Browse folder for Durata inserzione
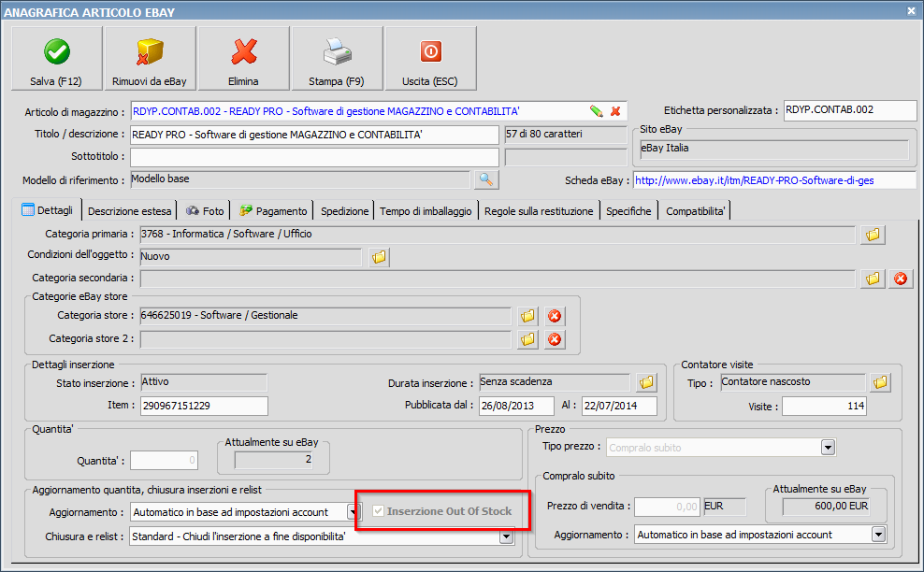The height and width of the screenshot is (572, 924). coord(646,382)
